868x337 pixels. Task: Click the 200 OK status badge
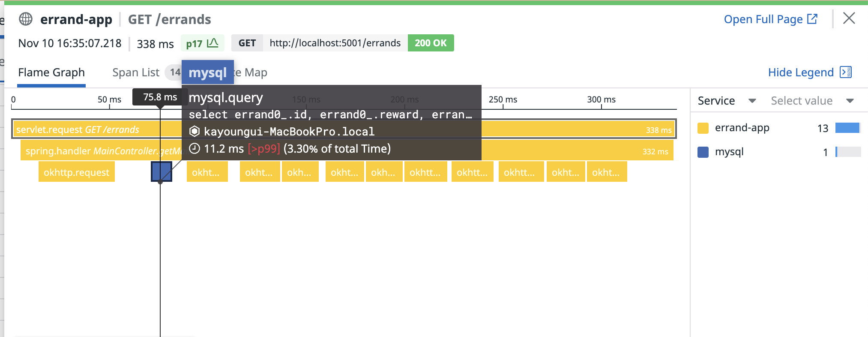point(431,43)
